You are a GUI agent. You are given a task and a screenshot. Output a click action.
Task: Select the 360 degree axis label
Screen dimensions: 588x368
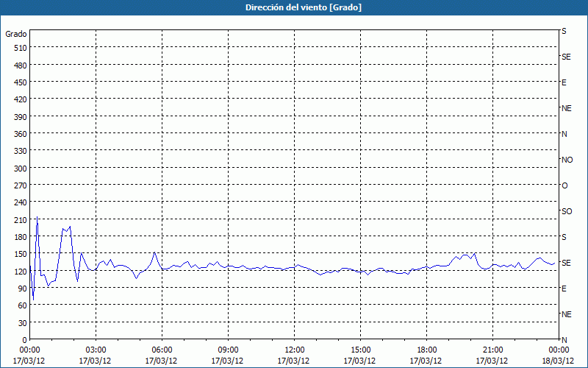coord(21,134)
